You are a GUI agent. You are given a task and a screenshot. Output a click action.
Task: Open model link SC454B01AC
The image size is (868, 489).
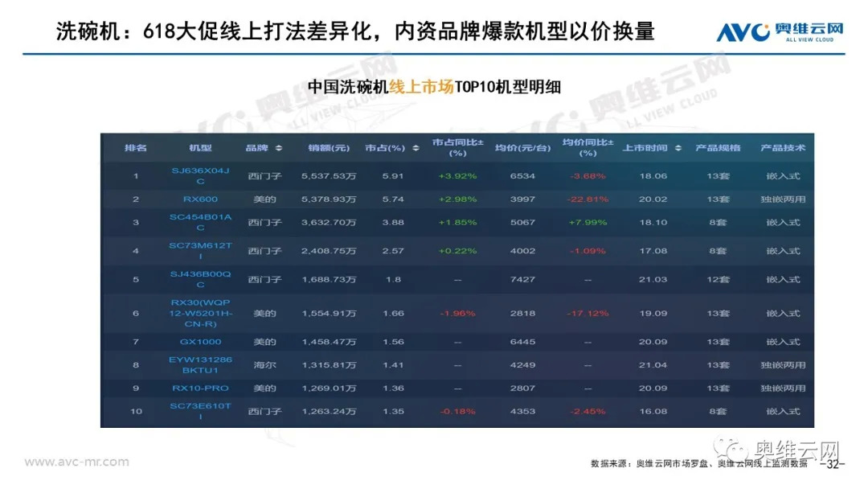point(200,222)
